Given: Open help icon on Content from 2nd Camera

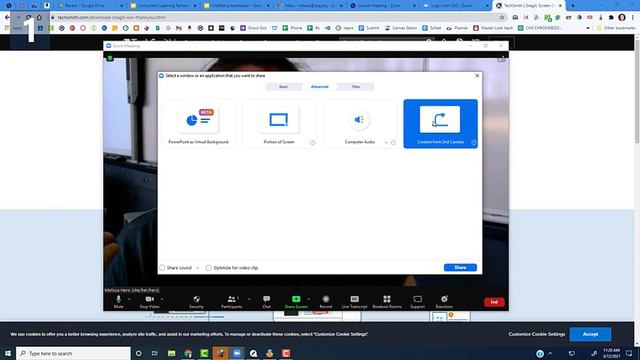Looking at the screenshot, I should pyautogui.click(x=473, y=142).
